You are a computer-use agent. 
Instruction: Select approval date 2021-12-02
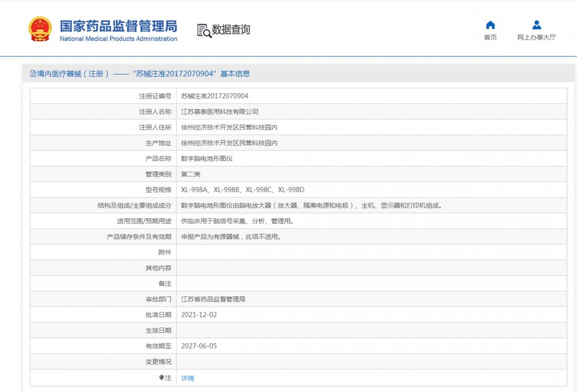click(x=199, y=315)
